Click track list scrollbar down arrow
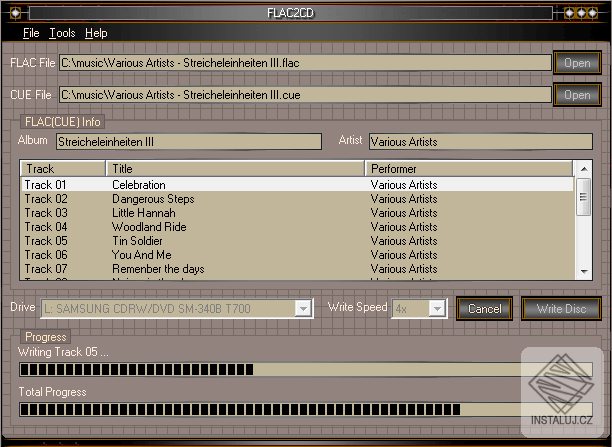612x447 pixels. 584,271
